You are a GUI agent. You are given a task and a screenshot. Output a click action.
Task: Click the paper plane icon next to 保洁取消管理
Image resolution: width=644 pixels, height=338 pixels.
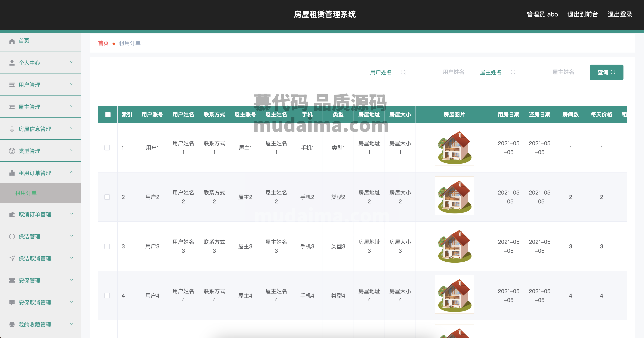click(12, 258)
